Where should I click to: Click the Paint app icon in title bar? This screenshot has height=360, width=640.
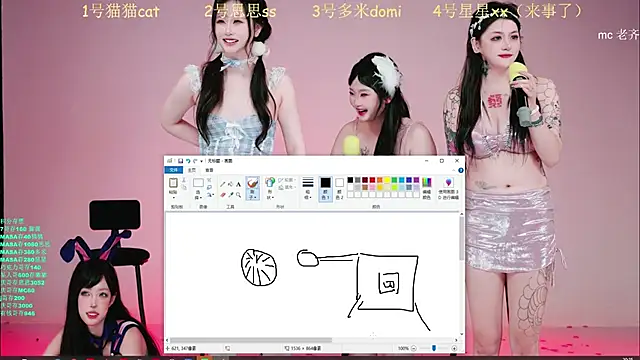[169, 161]
